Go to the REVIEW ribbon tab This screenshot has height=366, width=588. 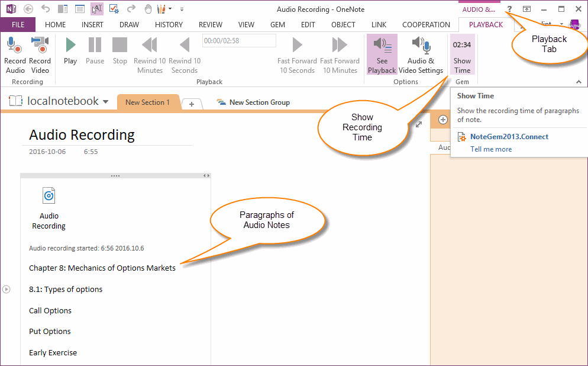(211, 25)
